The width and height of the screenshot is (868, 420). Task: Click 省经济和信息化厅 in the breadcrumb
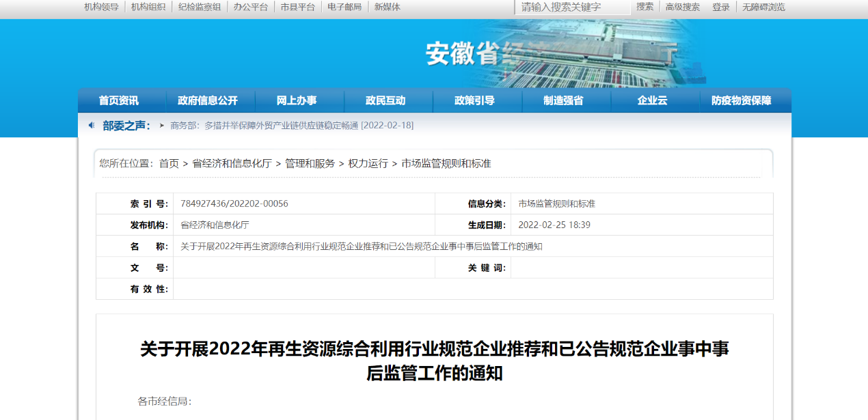pos(232,164)
